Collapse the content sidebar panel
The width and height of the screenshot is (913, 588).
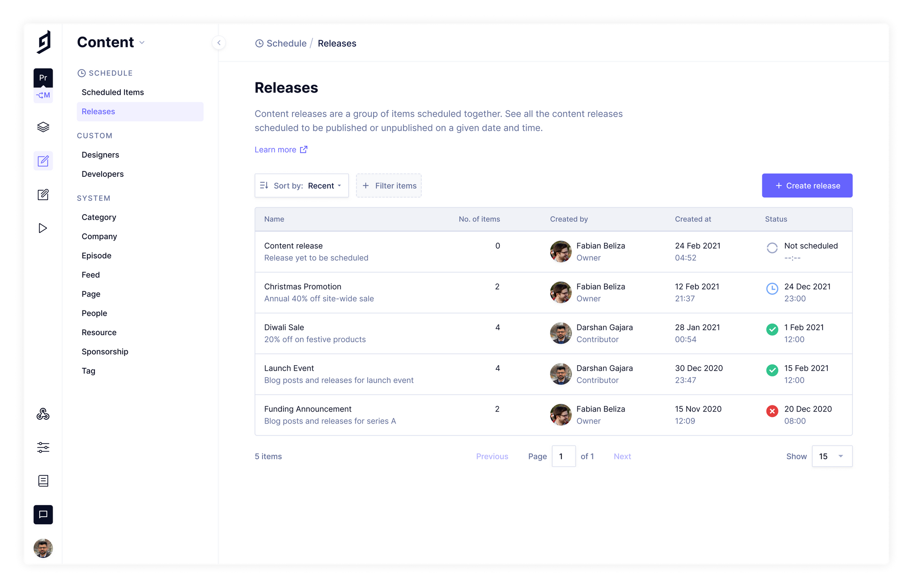(218, 43)
